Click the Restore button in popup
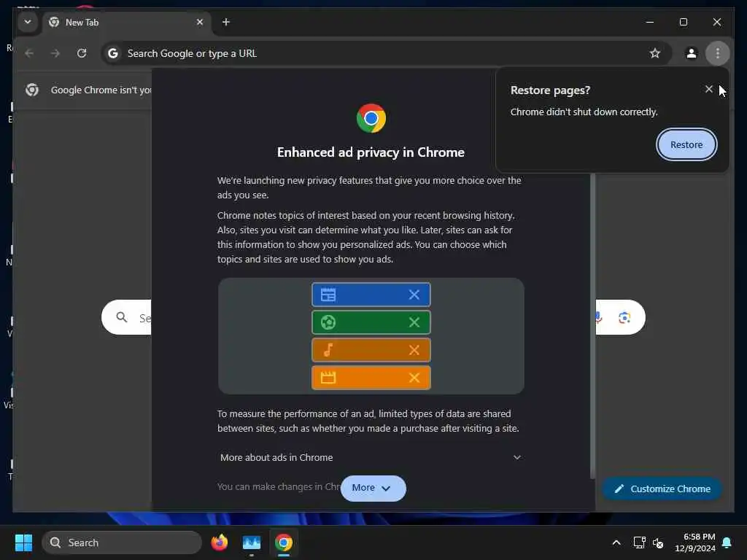Screen dimensions: 747x560 point(686,144)
